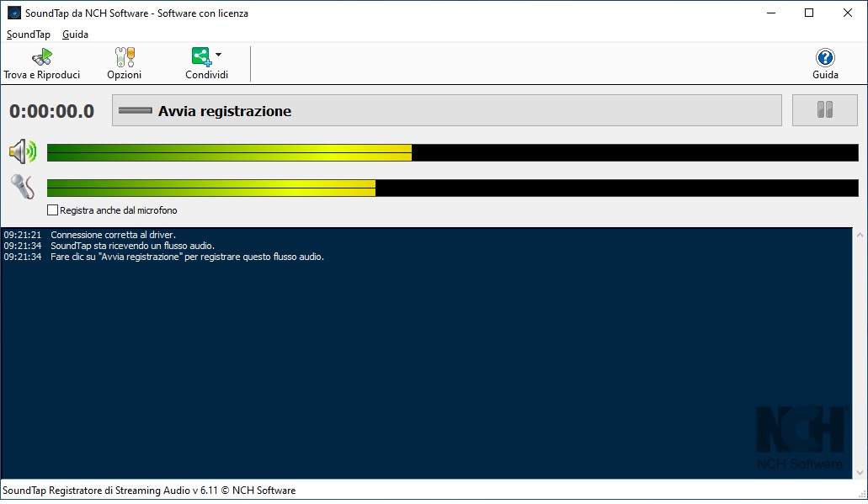Image resolution: width=868 pixels, height=504 pixels.
Task: Click the microphone level meter
Action: (x=452, y=188)
